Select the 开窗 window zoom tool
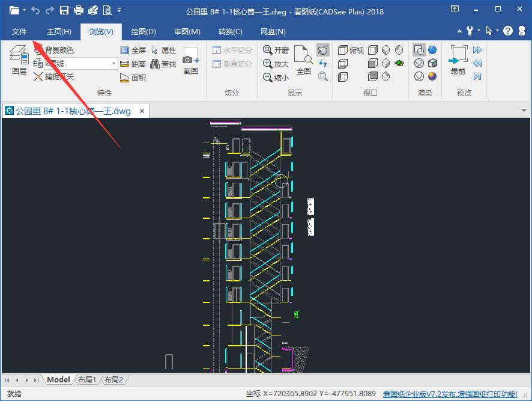 276,51
